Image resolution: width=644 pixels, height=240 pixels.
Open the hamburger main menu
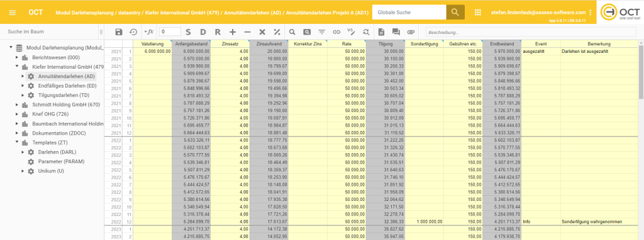13,13
